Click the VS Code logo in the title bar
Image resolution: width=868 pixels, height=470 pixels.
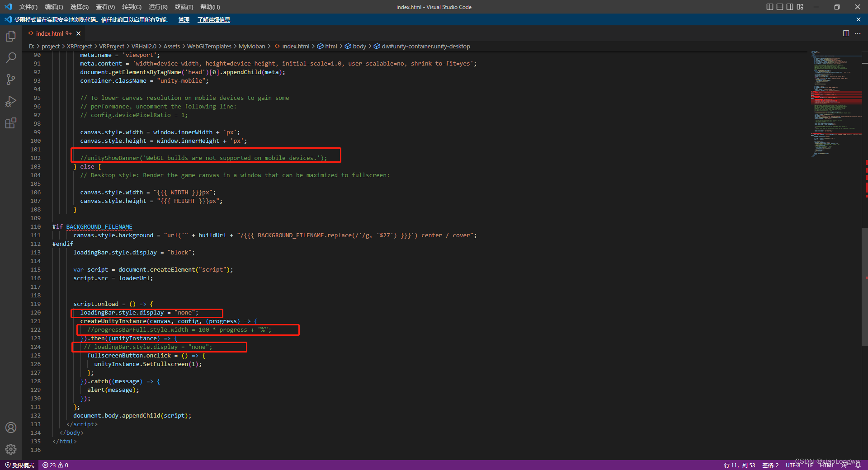click(x=8, y=7)
